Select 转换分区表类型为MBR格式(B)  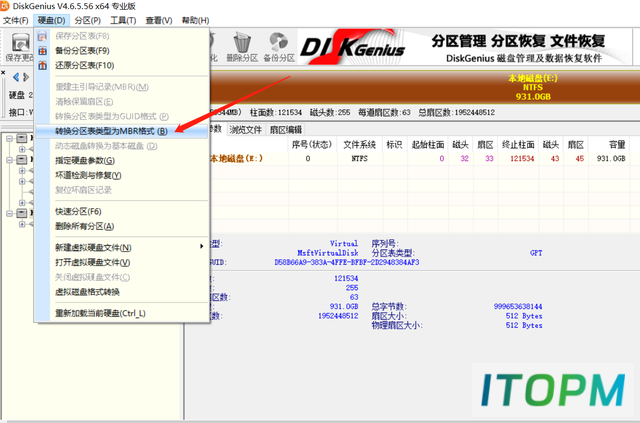tap(122, 131)
